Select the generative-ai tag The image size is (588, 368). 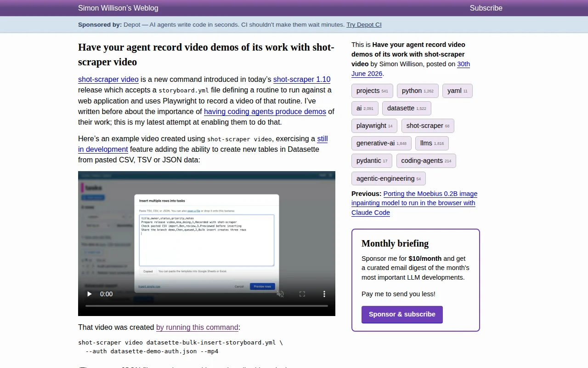point(381,144)
